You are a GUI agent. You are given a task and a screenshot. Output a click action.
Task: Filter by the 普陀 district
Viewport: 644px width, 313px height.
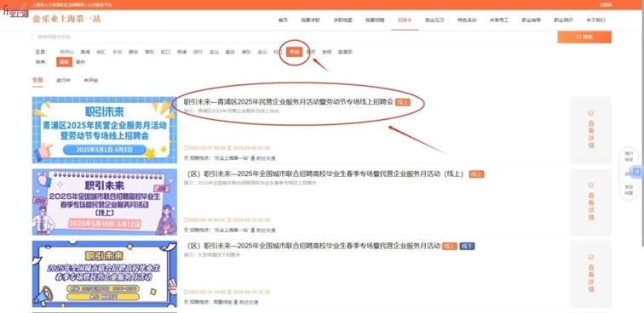pyautogui.click(x=150, y=52)
